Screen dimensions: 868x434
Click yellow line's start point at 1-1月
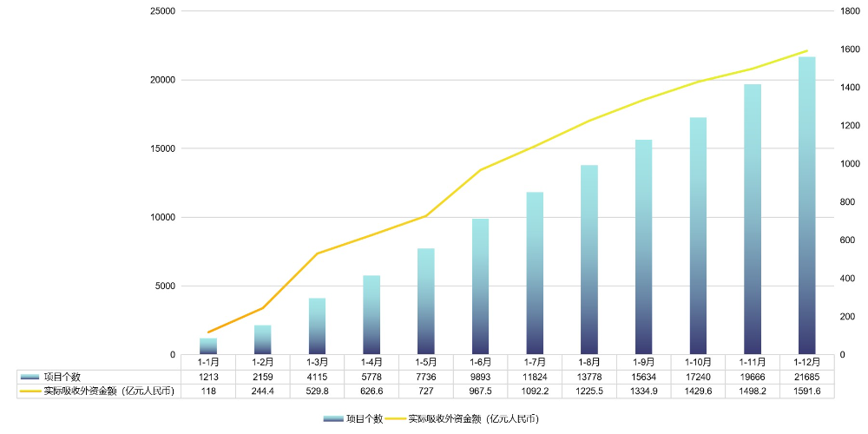pos(208,332)
